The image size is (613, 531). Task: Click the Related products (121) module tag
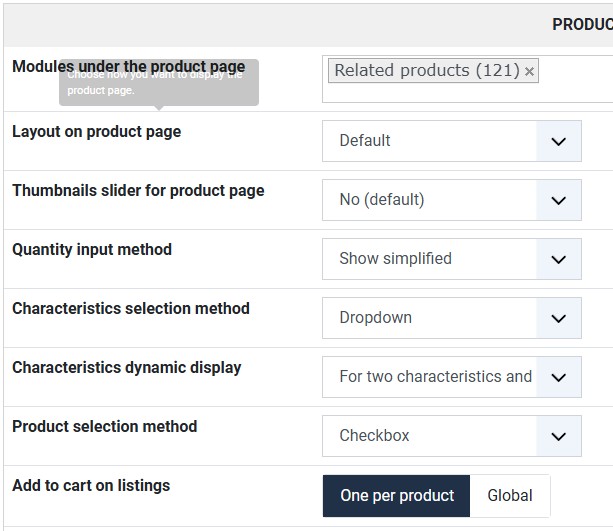click(x=426, y=71)
